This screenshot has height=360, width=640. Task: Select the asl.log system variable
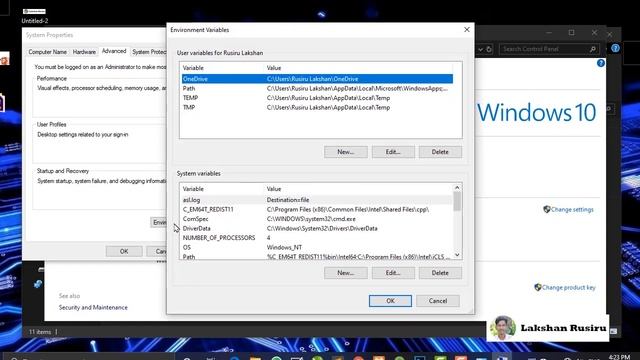(x=317, y=200)
